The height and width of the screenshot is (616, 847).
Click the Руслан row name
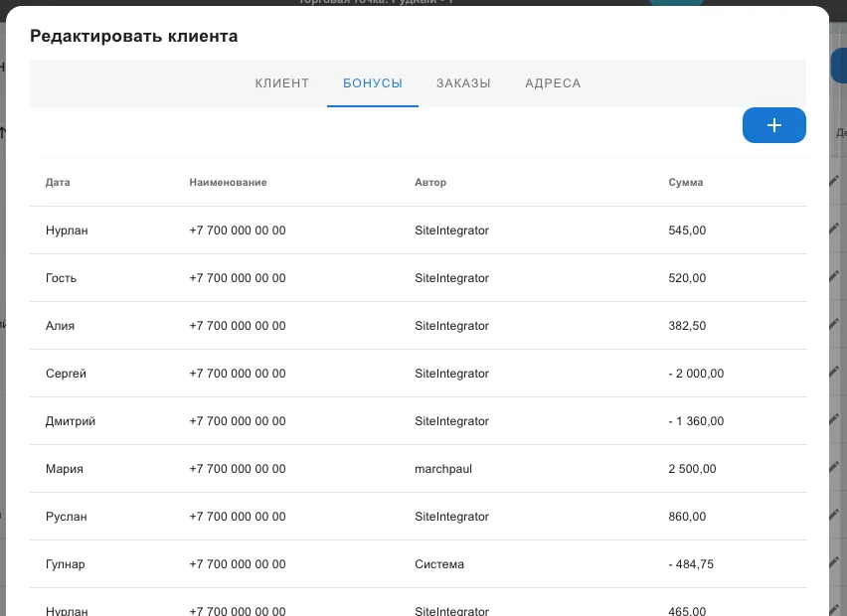coord(67,517)
